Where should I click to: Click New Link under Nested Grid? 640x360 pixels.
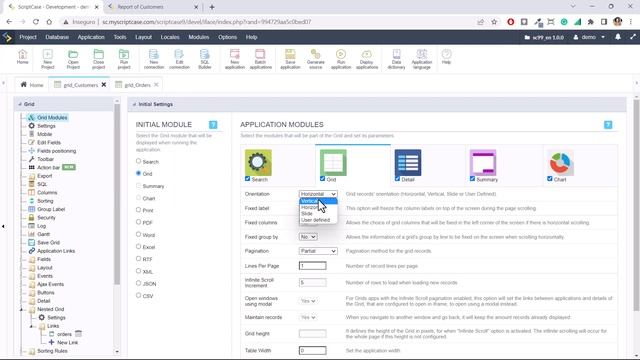(x=67, y=342)
